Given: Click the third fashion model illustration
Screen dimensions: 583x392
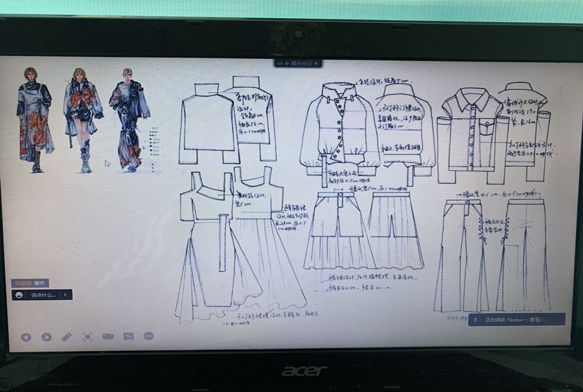Looking at the screenshot, I should (x=128, y=120).
